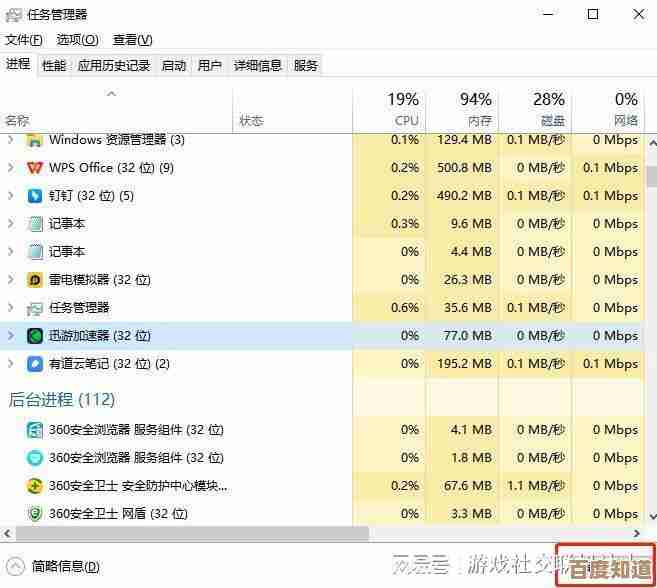
Task: Click WPS Office memory value 500.8 MB
Action: coord(464,168)
